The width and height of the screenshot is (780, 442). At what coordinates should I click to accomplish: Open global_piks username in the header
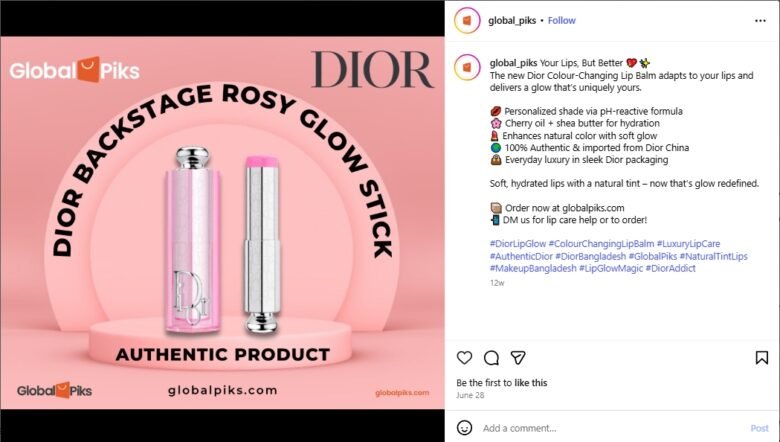tap(512, 20)
